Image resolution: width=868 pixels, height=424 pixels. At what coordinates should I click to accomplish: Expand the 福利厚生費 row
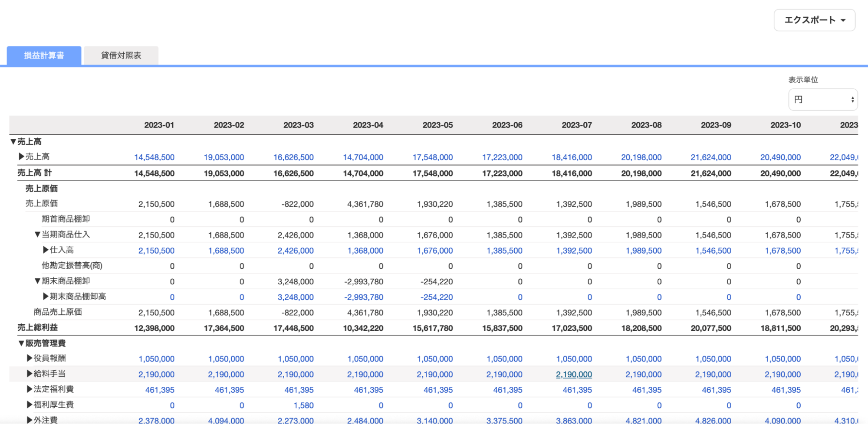pyautogui.click(x=30, y=405)
